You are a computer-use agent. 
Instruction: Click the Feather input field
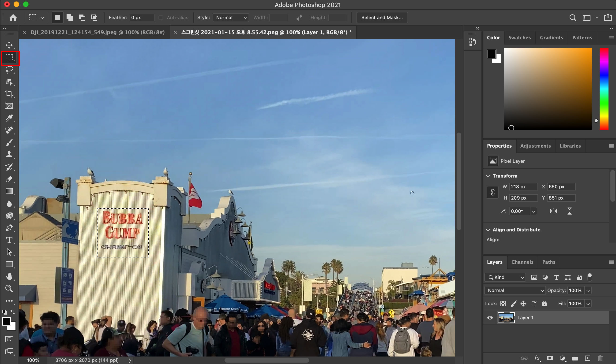click(x=142, y=18)
